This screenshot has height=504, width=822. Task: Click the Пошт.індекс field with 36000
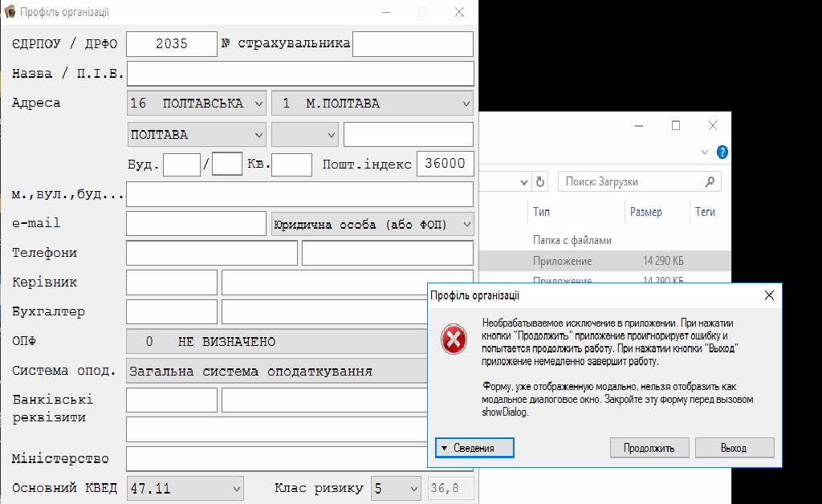445,164
